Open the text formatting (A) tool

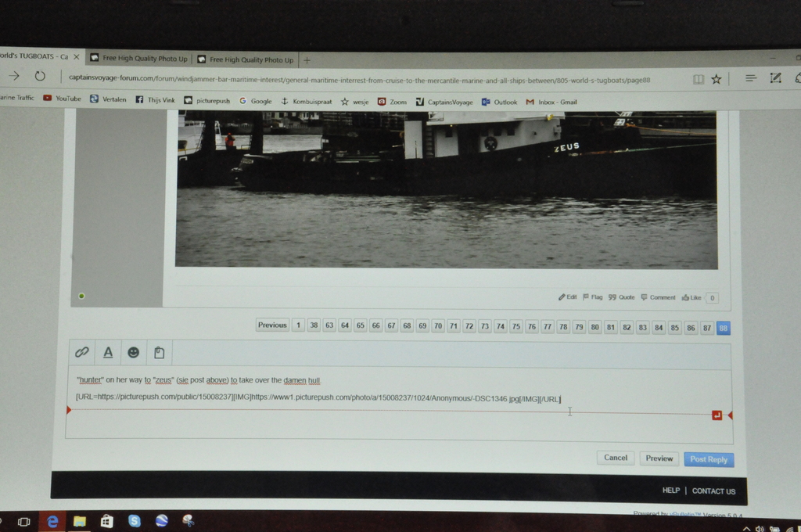pos(108,352)
